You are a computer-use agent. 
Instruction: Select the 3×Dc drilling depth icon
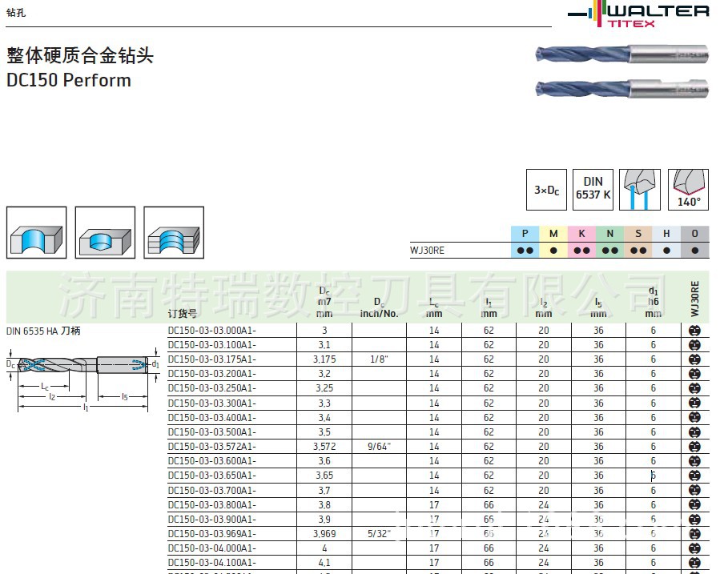click(x=546, y=190)
